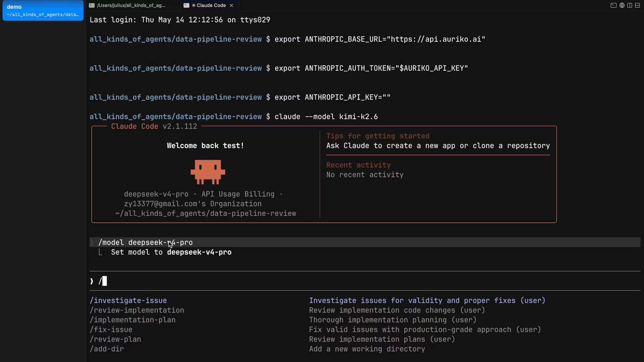Click 'Tips for getting started' heading
The height and width of the screenshot is (362, 644).
click(x=378, y=136)
